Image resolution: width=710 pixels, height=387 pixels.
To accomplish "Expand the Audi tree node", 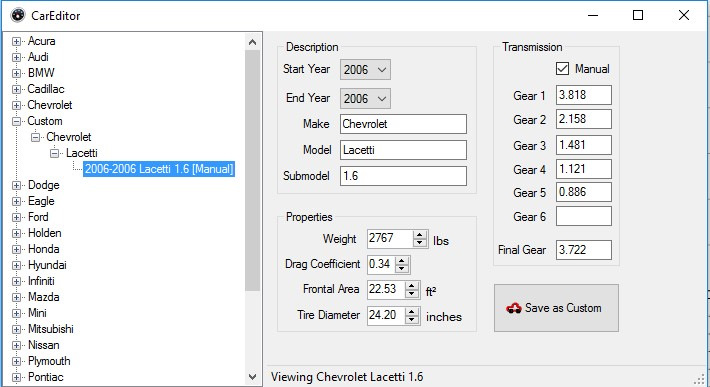I will [16, 57].
